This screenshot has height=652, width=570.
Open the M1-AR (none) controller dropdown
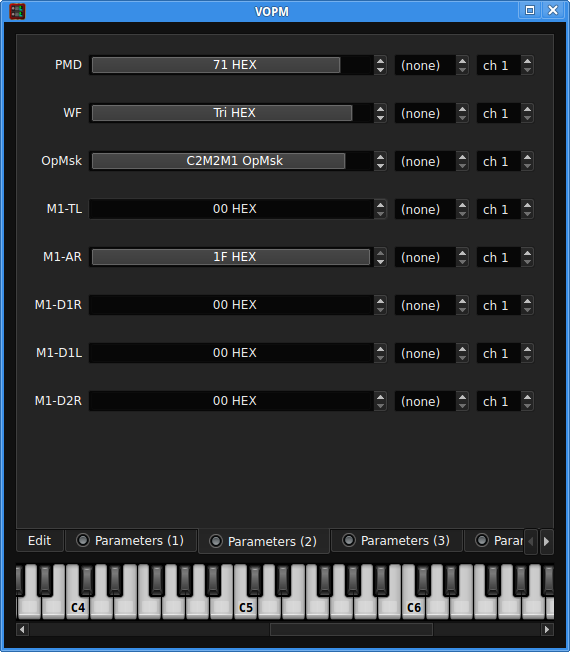(432, 257)
